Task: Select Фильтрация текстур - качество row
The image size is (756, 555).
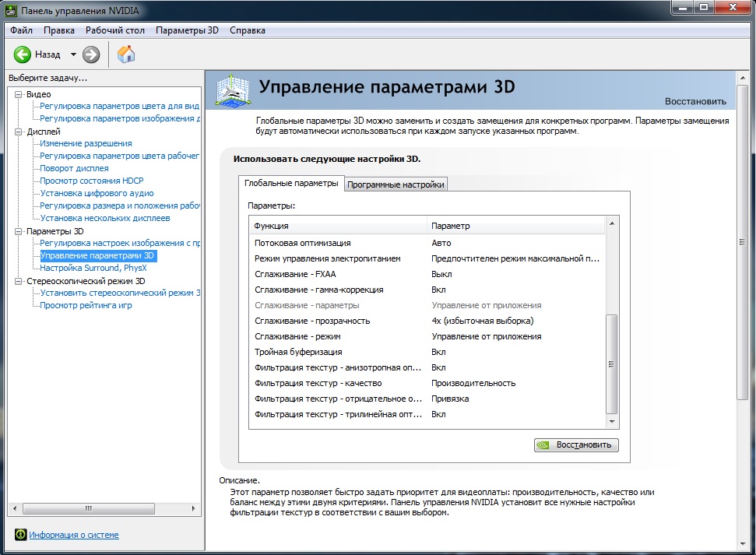Action: [x=427, y=383]
